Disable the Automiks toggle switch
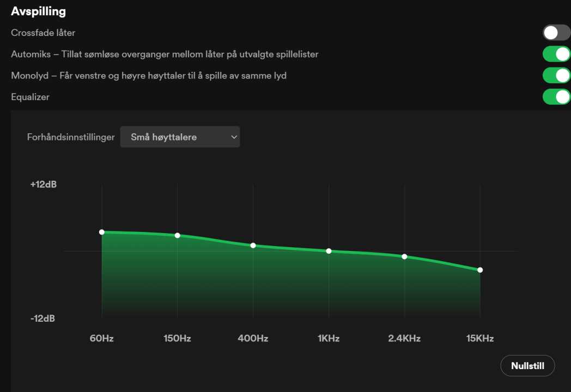The height and width of the screenshot is (392, 571). (x=556, y=54)
